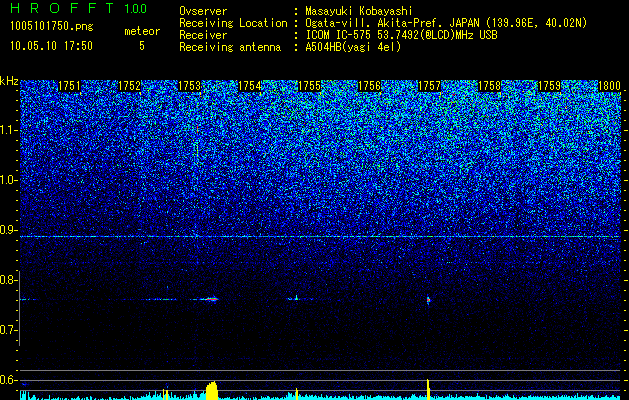
Task: Click the meteor count value 5
Action: tap(142, 46)
